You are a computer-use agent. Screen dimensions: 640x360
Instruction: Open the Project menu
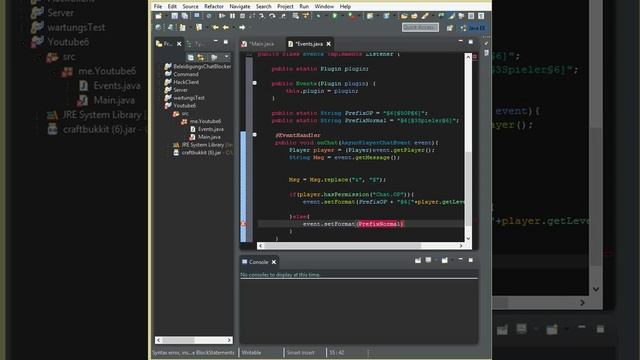coord(285,7)
